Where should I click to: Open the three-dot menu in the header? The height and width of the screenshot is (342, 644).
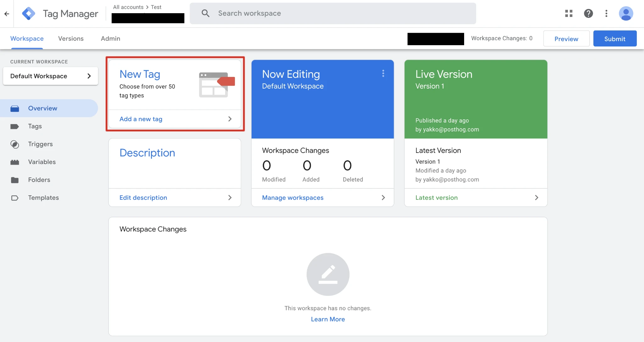point(606,14)
